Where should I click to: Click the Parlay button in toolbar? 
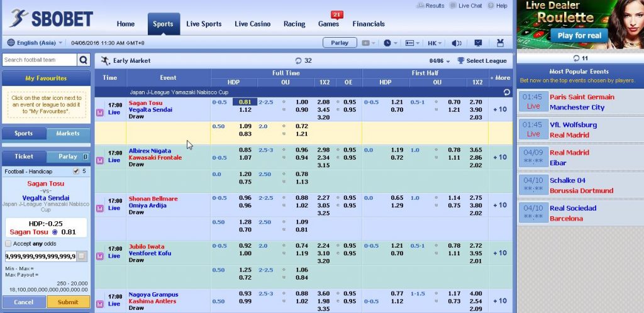tap(340, 43)
